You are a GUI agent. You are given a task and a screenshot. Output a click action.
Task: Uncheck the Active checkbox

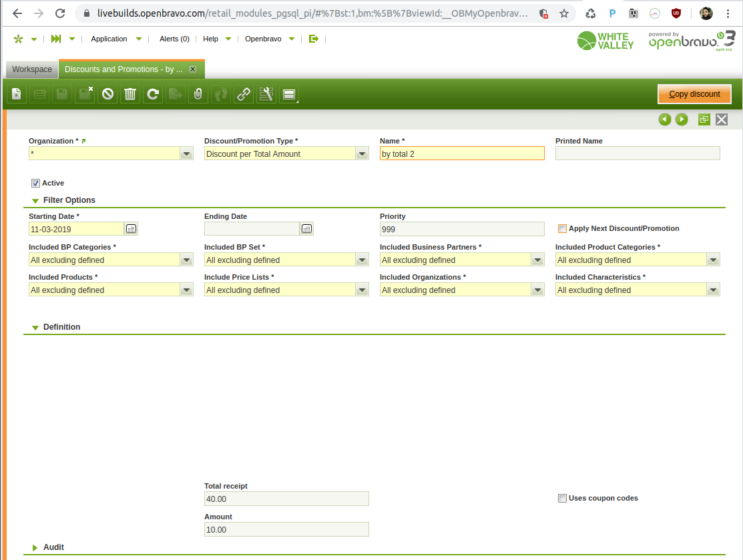(35, 183)
